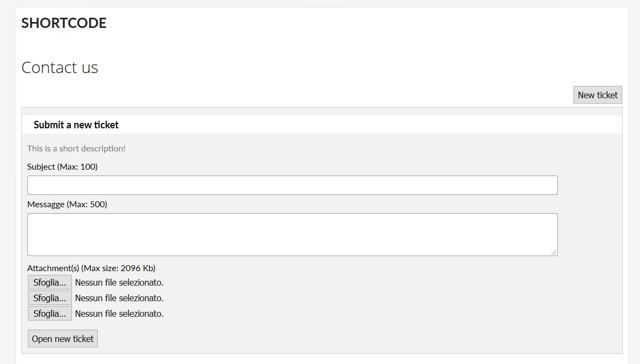
Task: Click third "Nessun file selezionato" text
Action: [x=119, y=314]
